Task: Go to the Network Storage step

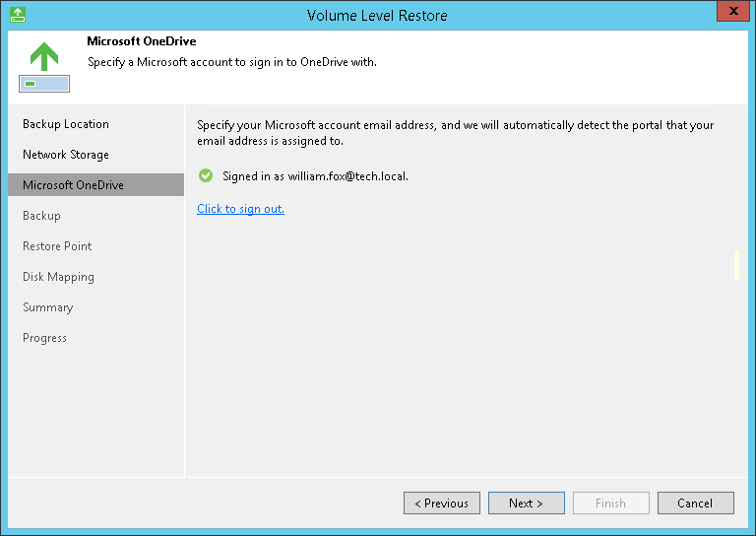Action: tap(66, 155)
